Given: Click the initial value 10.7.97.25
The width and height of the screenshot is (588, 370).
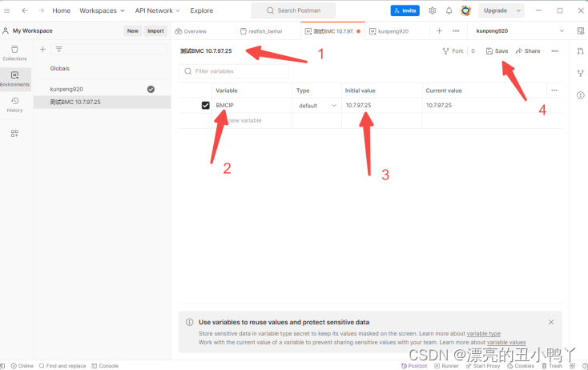Looking at the screenshot, I should (358, 106).
